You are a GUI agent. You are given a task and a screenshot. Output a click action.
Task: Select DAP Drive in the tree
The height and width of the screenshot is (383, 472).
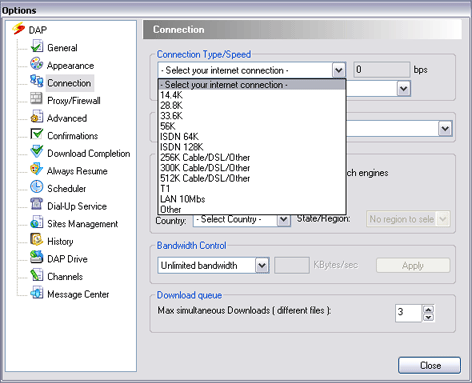tap(67, 259)
